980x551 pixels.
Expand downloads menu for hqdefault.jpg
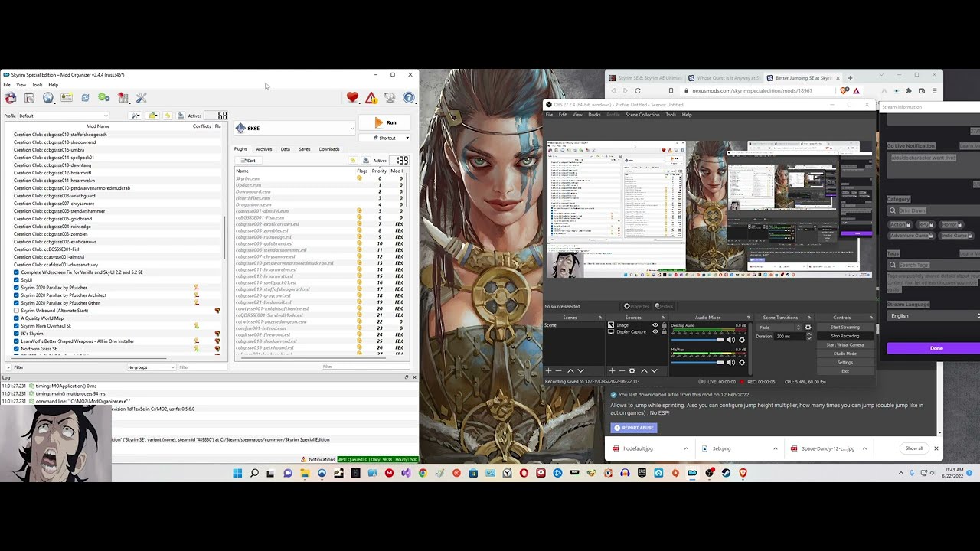point(686,448)
